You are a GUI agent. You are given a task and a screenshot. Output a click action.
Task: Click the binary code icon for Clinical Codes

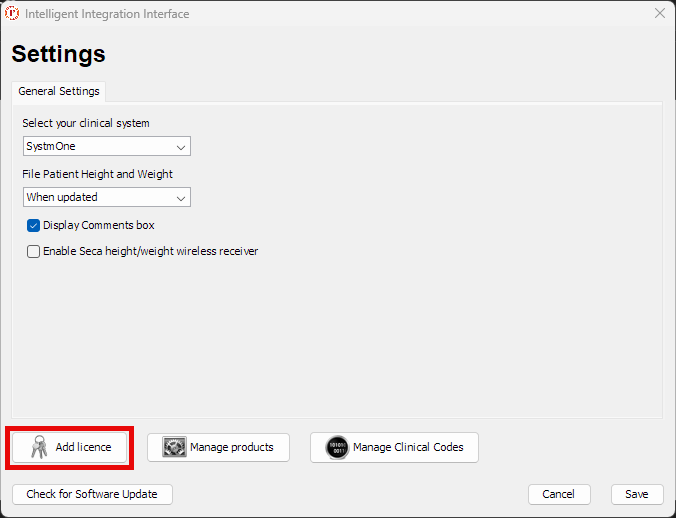point(337,447)
